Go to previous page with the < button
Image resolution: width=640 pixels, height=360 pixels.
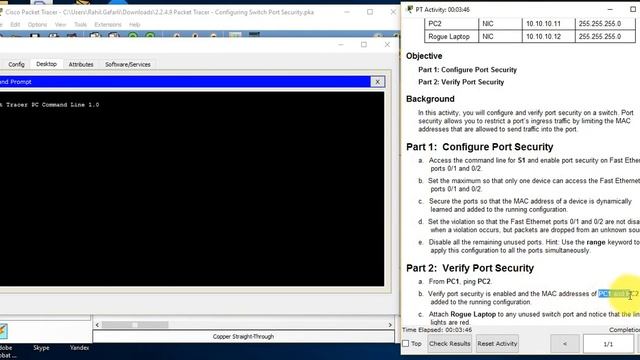click(x=565, y=344)
